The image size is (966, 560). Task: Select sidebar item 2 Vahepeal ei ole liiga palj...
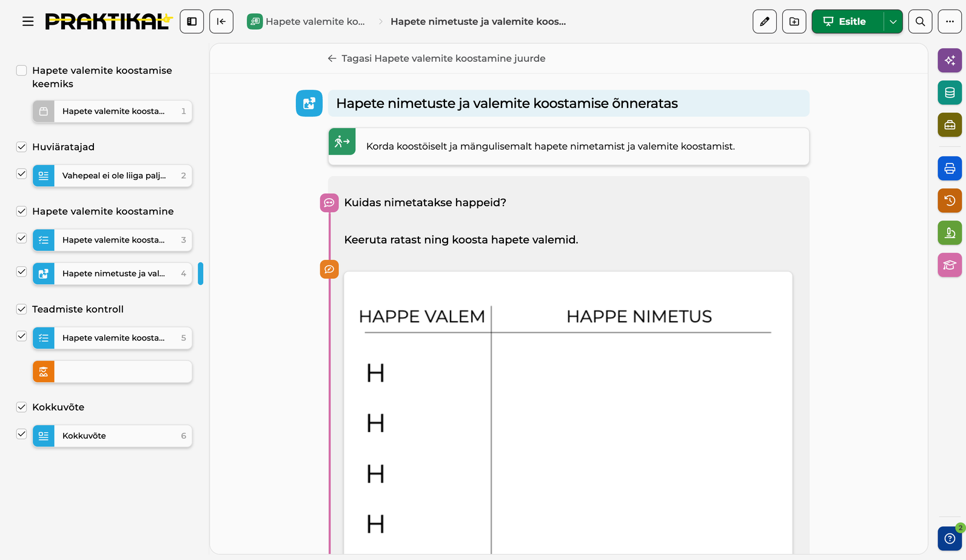pyautogui.click(x=112, y=176)
